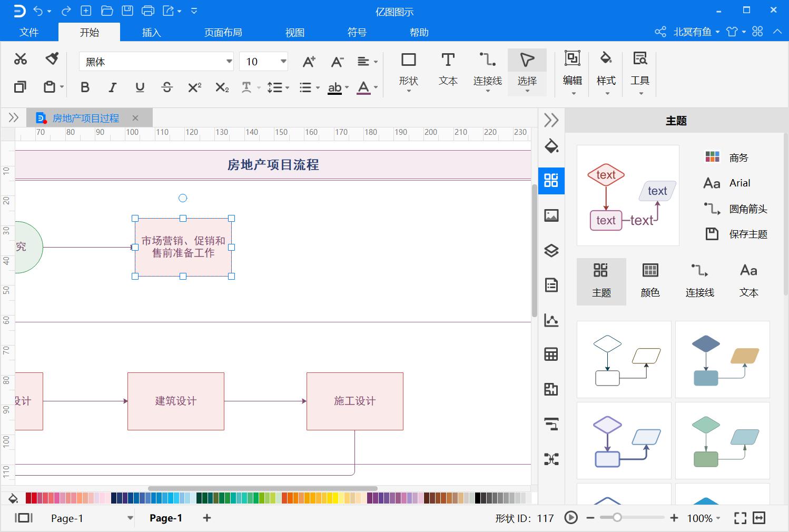Expand the font color dropdown arrow
Viewport: 789px width, 532px height.
point(375,88)
